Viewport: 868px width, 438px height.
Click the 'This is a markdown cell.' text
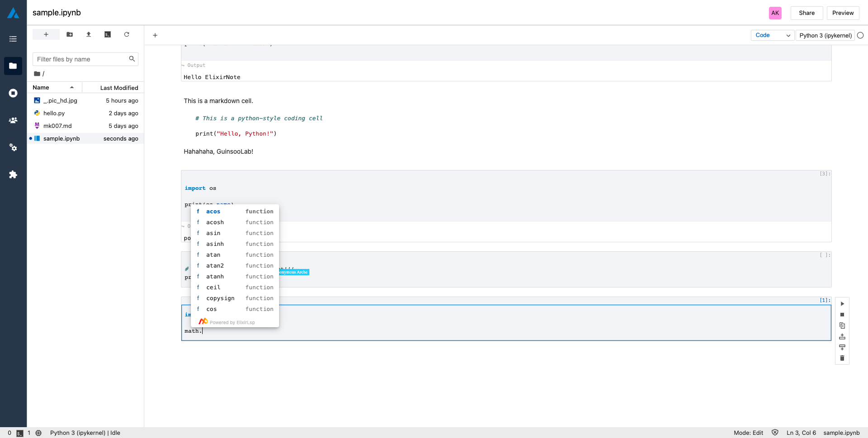pos(218,101)
